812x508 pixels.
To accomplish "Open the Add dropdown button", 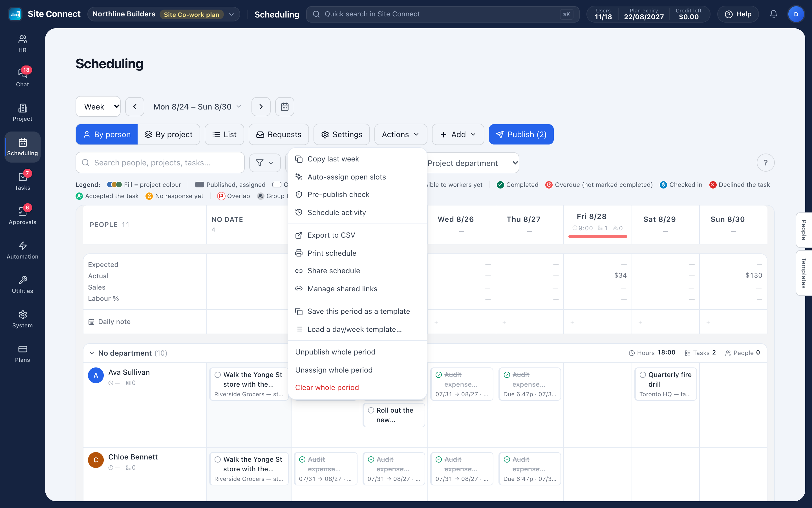I will [x=458, y=134].
